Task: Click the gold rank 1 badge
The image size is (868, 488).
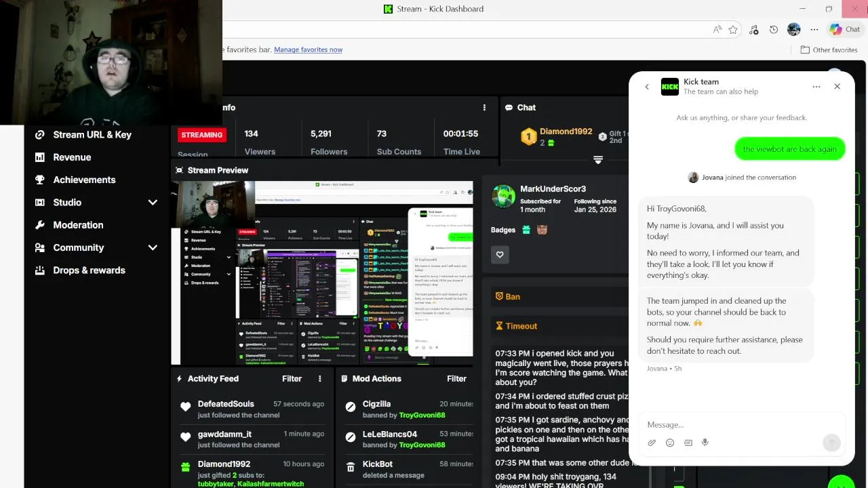Action: pos(529,137)
